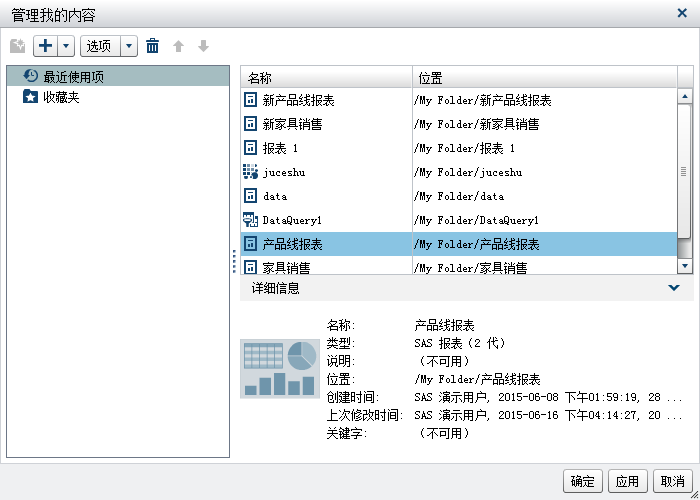The image size is (700, 500).
Task: Close the 管理我的内容 dialog
Action: [682, 13]
